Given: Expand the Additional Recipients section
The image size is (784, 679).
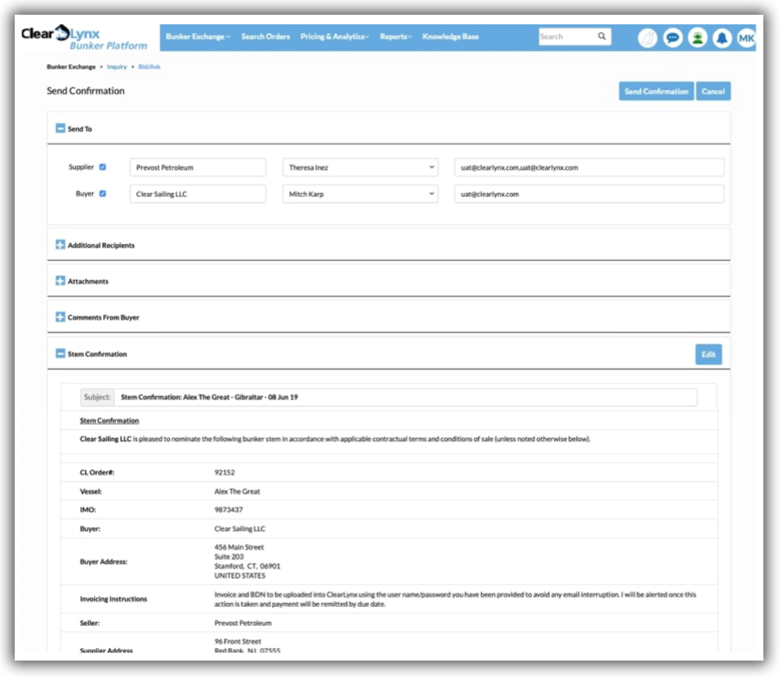Looking at the screenshot, I should coord(60,245).
